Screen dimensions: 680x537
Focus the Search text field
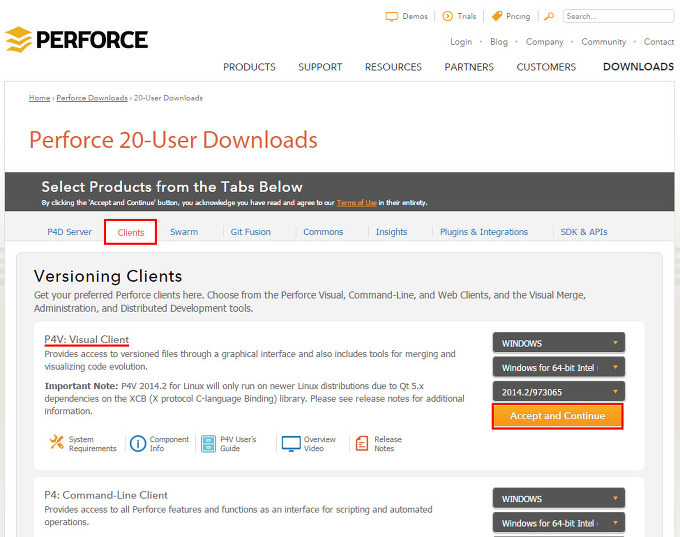pyautogui.click(x=618, y=16)
